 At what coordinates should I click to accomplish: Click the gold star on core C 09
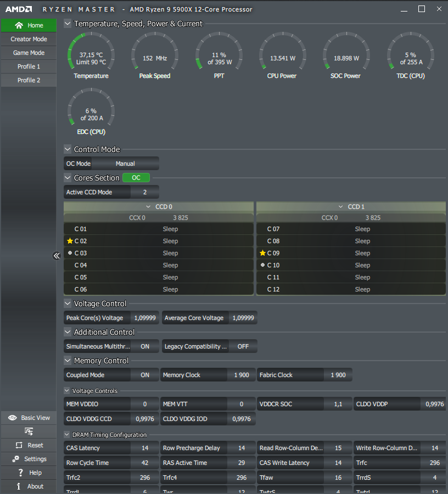262,253
